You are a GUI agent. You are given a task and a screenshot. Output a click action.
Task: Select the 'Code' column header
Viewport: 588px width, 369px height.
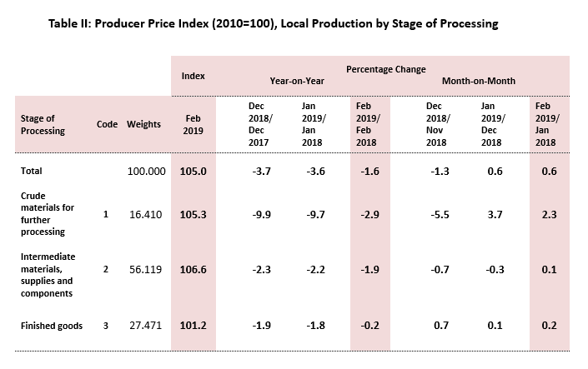(x=106, y=125)
